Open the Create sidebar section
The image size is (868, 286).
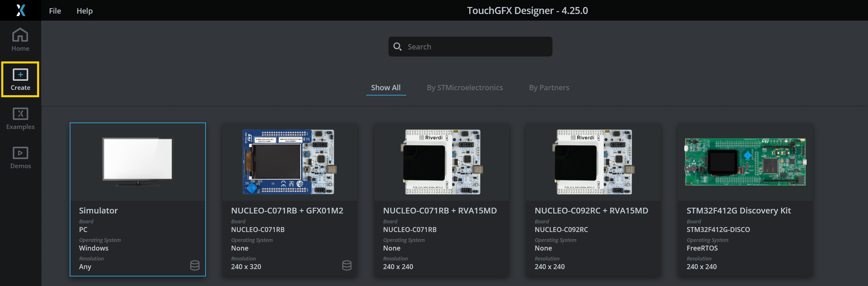[20, 80]
